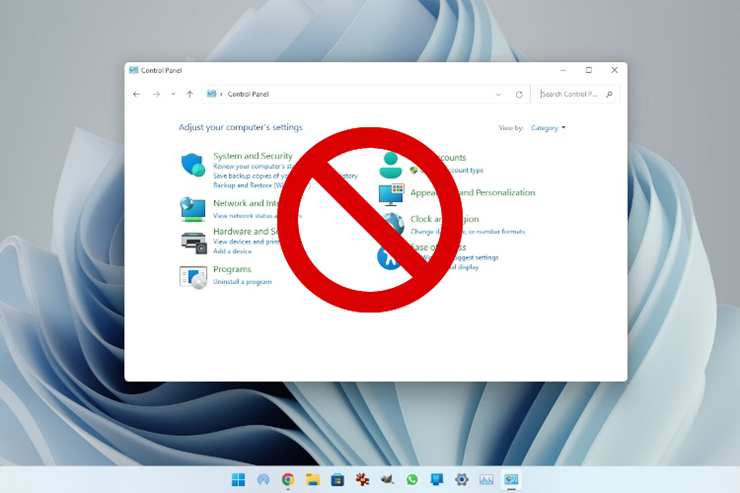Open Google Chrome from the taskbar
The width and height of the screenshot is (740, 493).
(287, 480)
